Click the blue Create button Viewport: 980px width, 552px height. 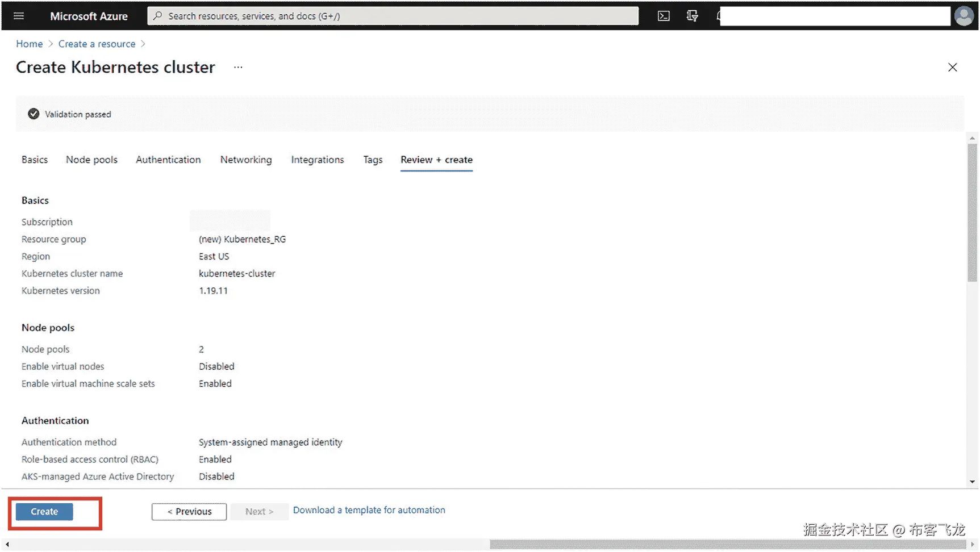coord(44,512)
